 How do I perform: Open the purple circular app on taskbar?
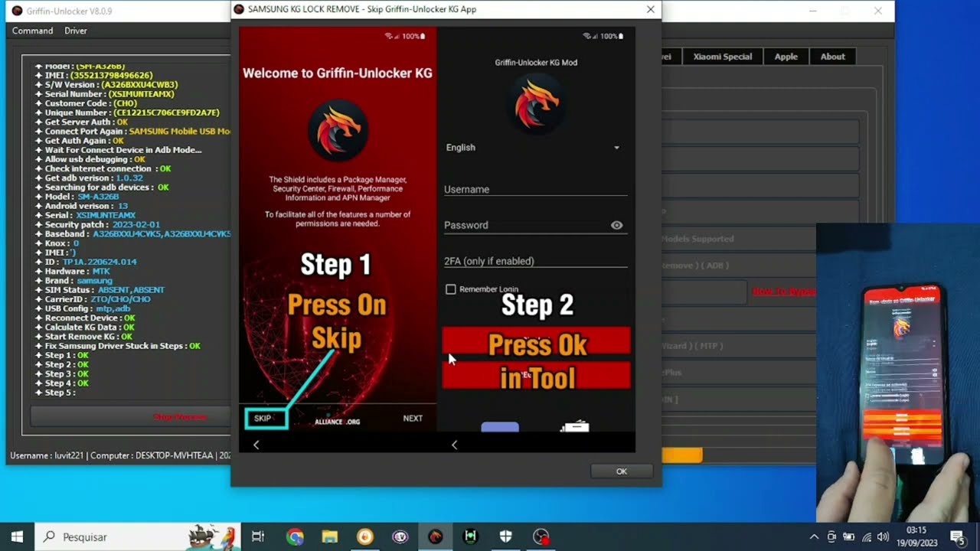pos(400,536)
